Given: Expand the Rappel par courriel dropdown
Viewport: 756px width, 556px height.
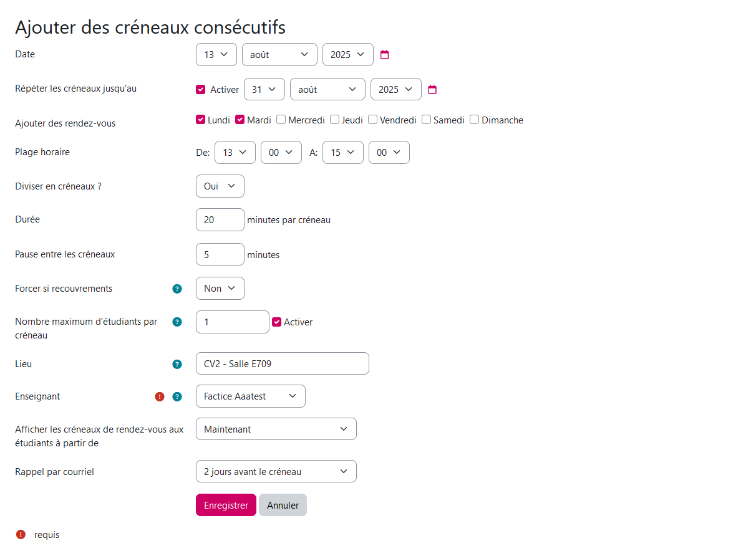Looking at the screenshot, I should coord(276,471).
